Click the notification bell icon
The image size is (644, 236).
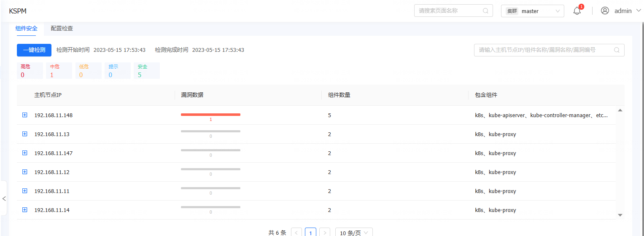point(577,11)
